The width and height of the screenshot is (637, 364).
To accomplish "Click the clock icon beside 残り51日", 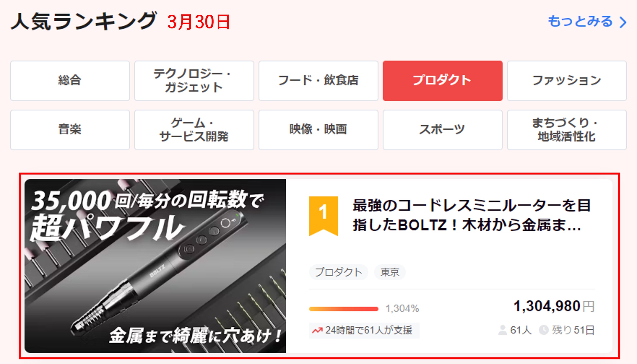I will [543, 330].
